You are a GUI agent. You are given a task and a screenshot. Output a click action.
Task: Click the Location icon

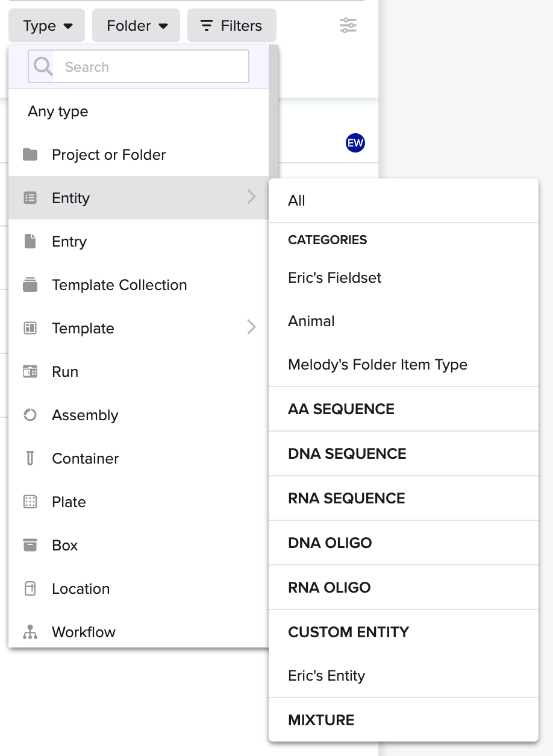click(30, 589)
